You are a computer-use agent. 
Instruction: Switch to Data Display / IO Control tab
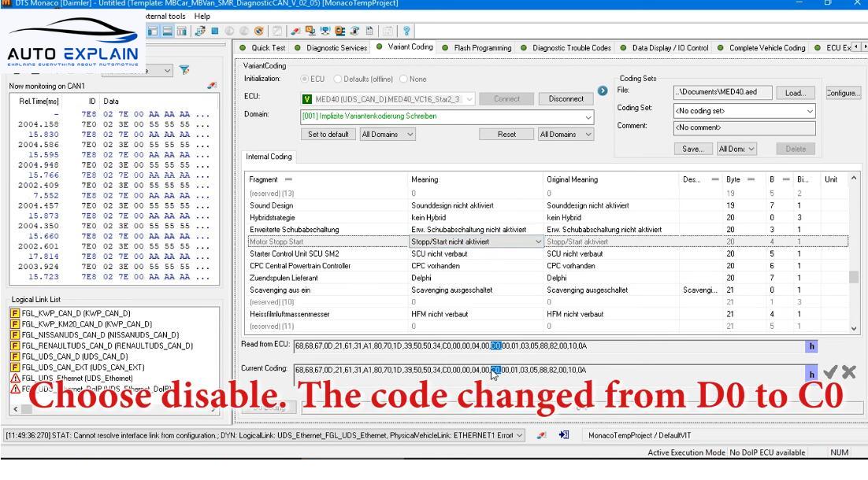pyautogui.click(x=664, y=48)
